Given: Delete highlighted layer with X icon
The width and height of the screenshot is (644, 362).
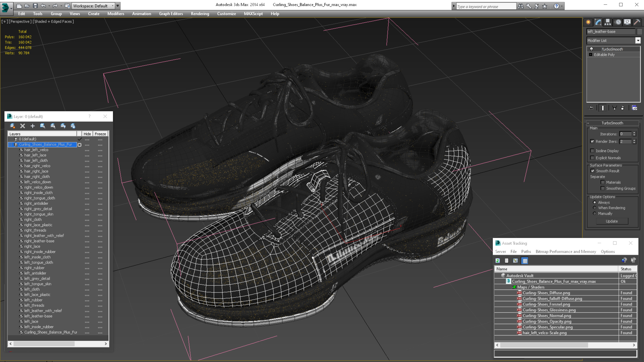Looking at the screenshot, I should point(23,126).
